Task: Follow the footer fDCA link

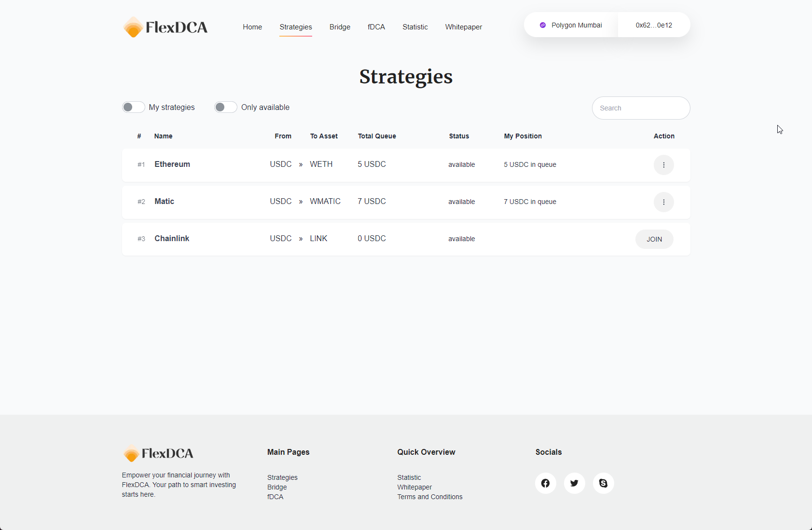Action: pyautogui.click(x=275, y=497)
